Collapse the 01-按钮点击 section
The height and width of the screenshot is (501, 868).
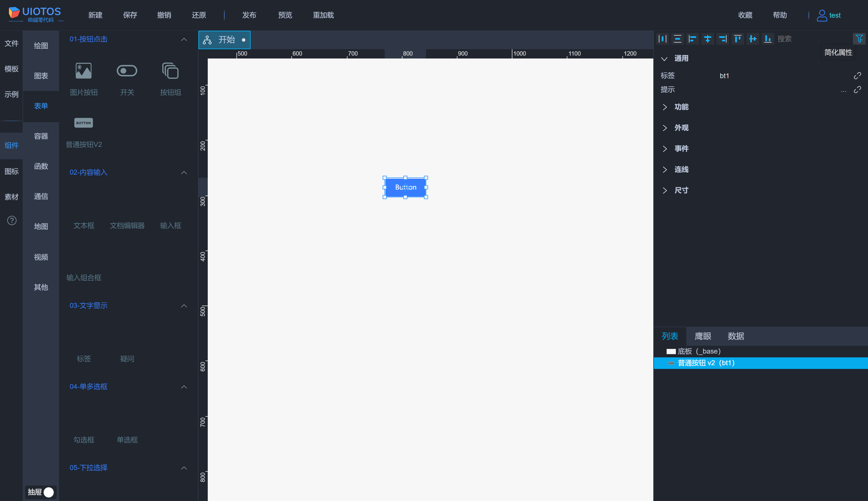(x=184, y=39)
